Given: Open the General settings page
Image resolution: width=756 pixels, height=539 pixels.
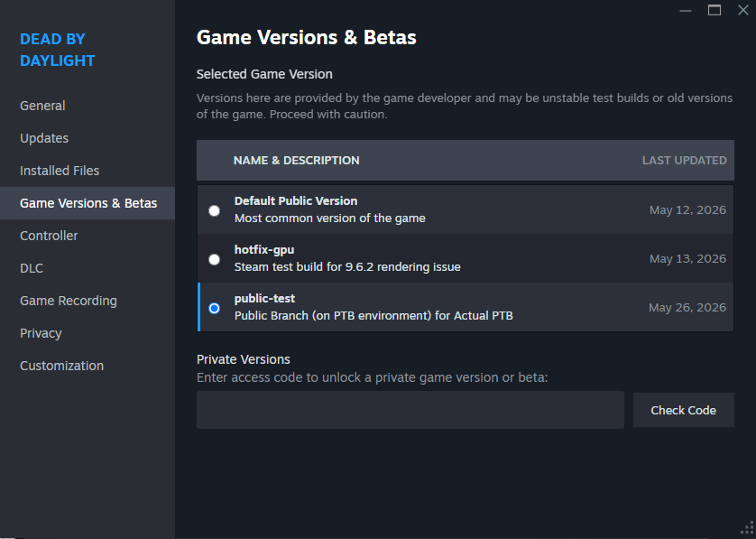Looking at the screenshot, I should [42, 106].
